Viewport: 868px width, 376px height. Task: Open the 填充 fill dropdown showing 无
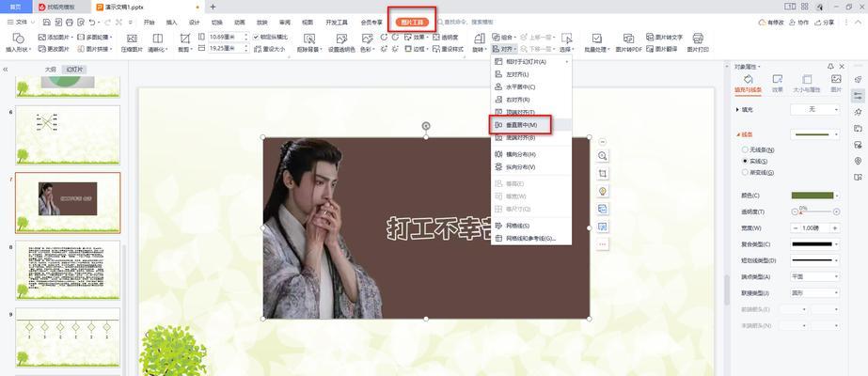click(x=814, y=109)
